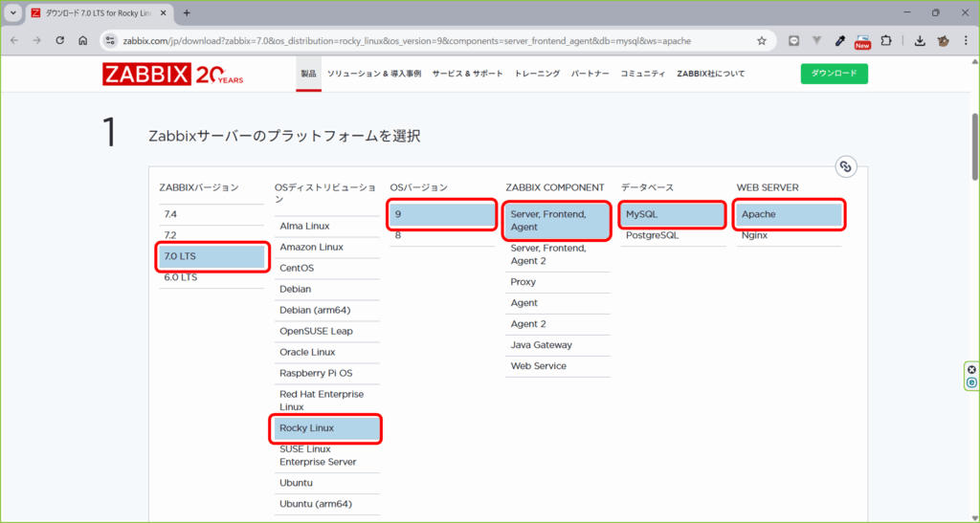Select Server, Frontend, Agent 2 component
The width and height of the screenshot is (980, 523).
point(558,254)
